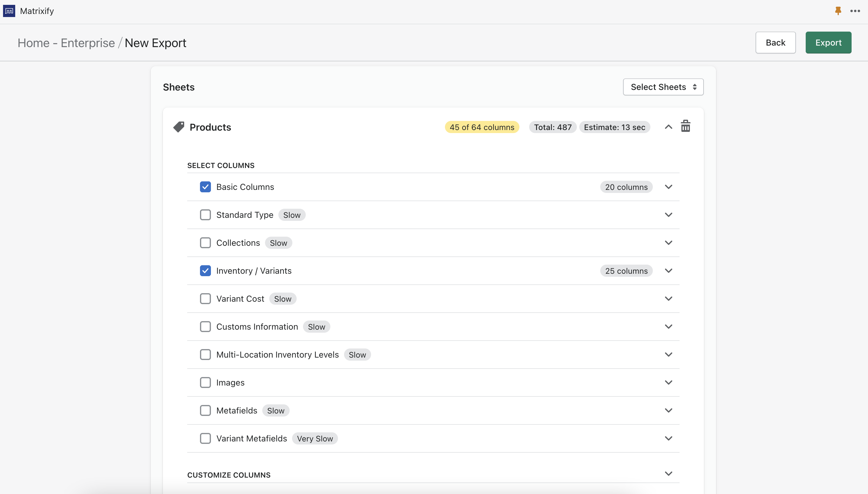Image resolution: width=868 pixels, height=494 pixels.
Task: Check the Variant Cost checkbox
Action: (x=205, y=299)
